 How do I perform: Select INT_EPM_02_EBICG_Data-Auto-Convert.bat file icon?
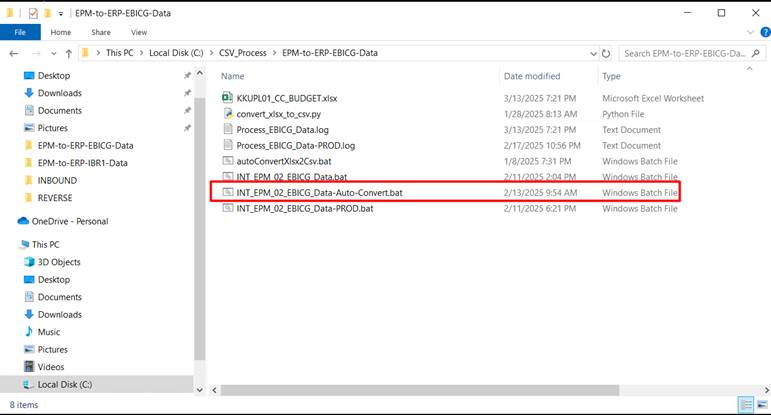point(227,192)
